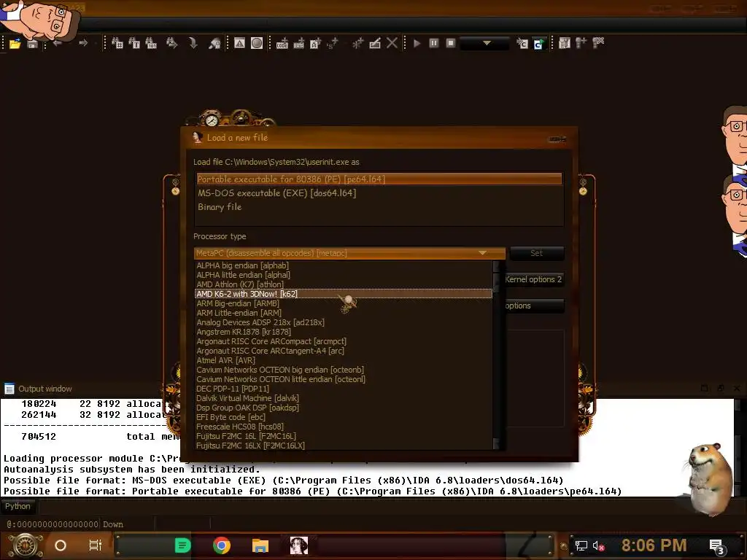Image resolution: width=747 pixels, height=560 pixels.
Task: Choose Analog Devices ADSP 218x processor
Action: pos(343,322)
